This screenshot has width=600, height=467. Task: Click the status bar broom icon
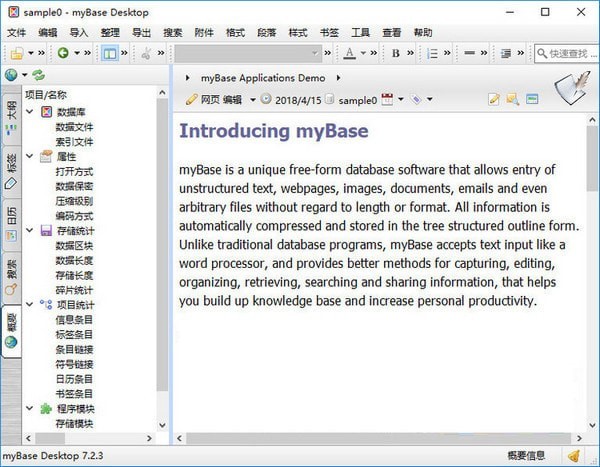(x=573, y=456)
